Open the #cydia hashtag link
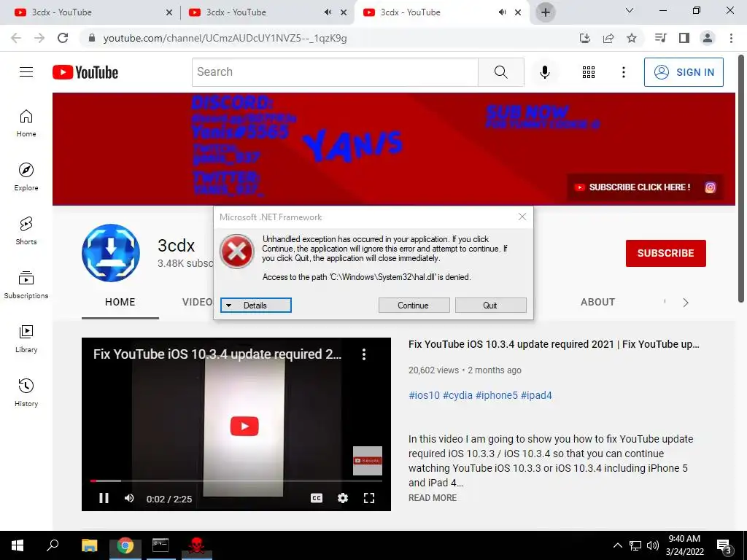Image resolution: width=747 pixels, height=560 pixels. click(x=457, y=395)
